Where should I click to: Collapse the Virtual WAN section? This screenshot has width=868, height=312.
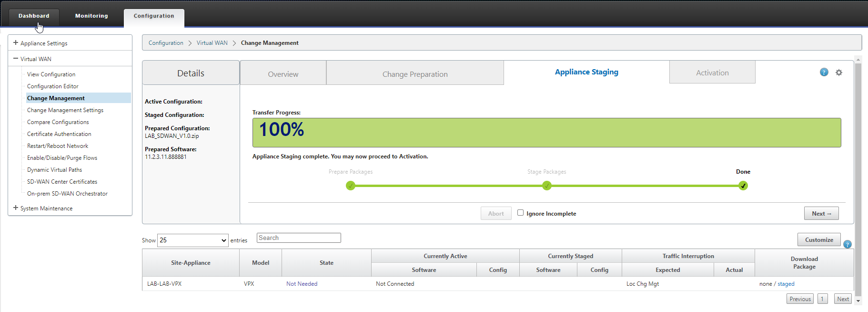[16, 59]
